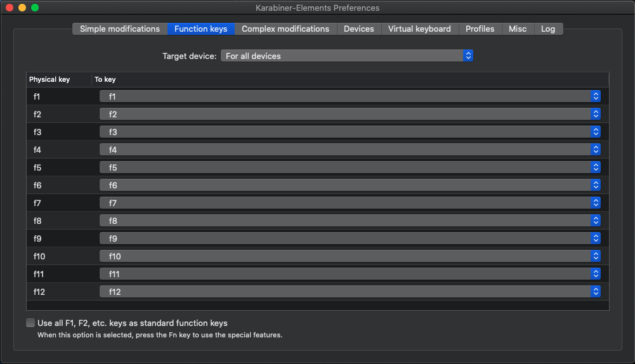Switch to Simple modifications tab

point(120,29)
